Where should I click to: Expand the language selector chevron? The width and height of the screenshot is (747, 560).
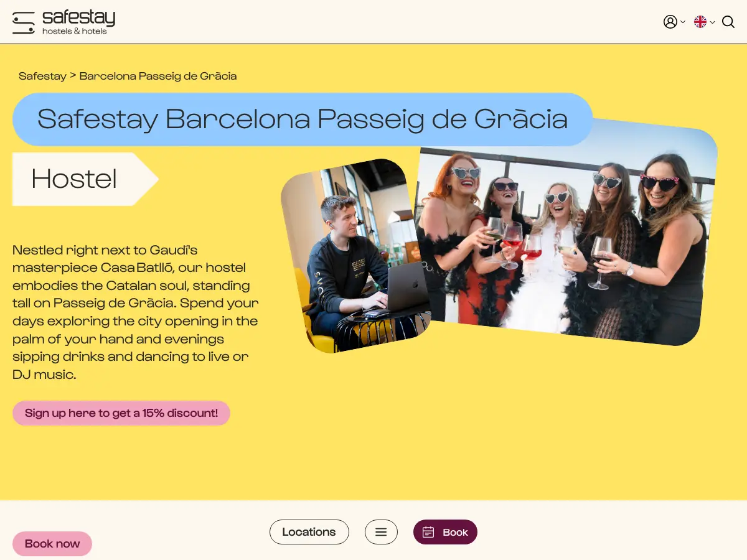[x=713, y=22]
